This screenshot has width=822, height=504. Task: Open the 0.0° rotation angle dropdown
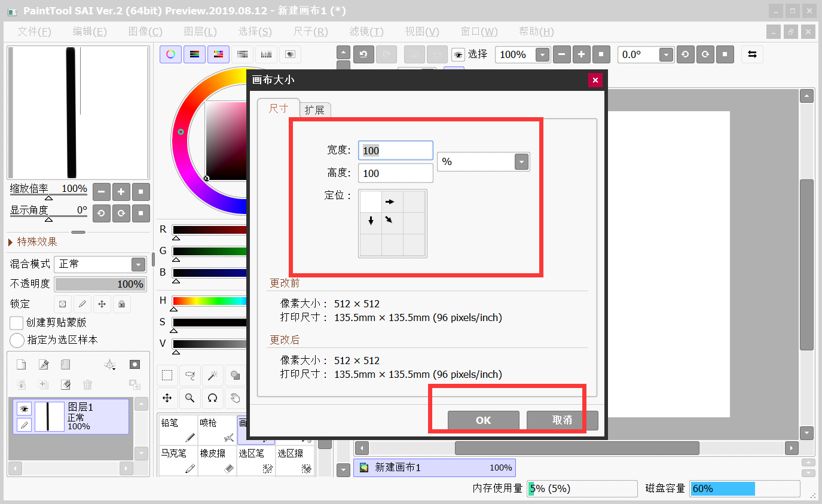click(x=667, y=55)
